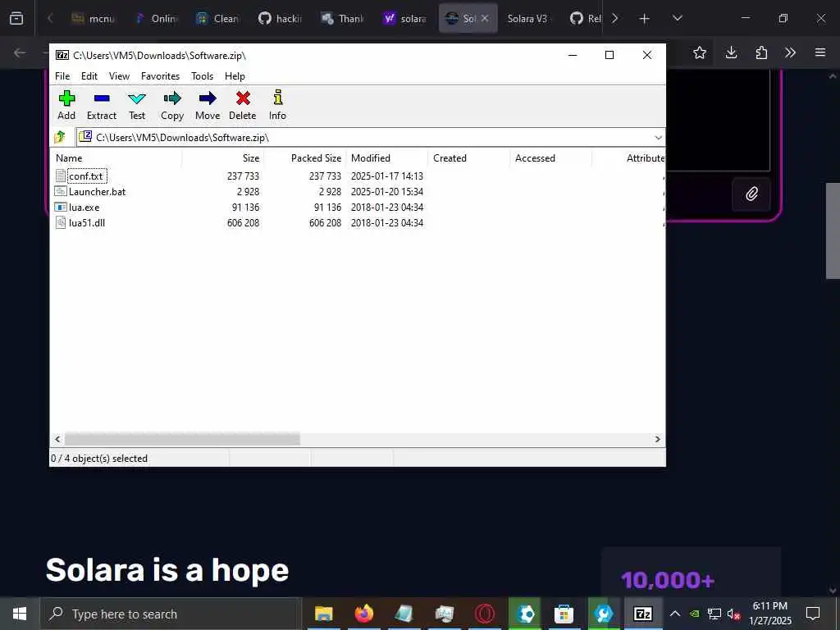Click the browser page vertical scrollbar thumb
This screenshot has width=840, height=630.
833,231
